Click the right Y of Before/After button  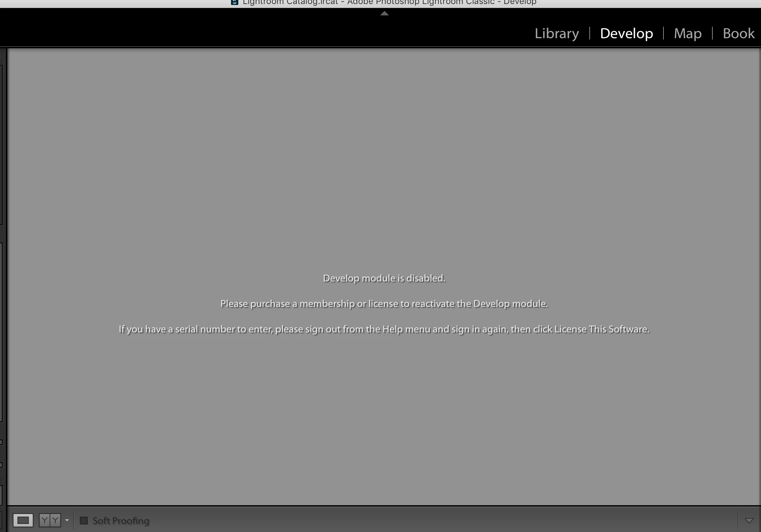(x=55, y=520)
